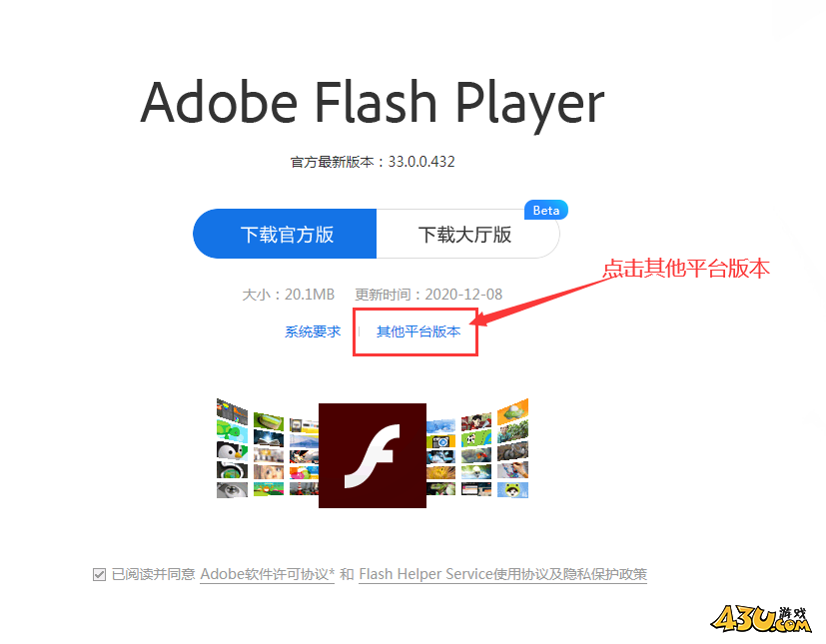The image size is (826, 644).
Task: Click the version number 33.0.0.432 text
Action: click(x=421, y=162)
